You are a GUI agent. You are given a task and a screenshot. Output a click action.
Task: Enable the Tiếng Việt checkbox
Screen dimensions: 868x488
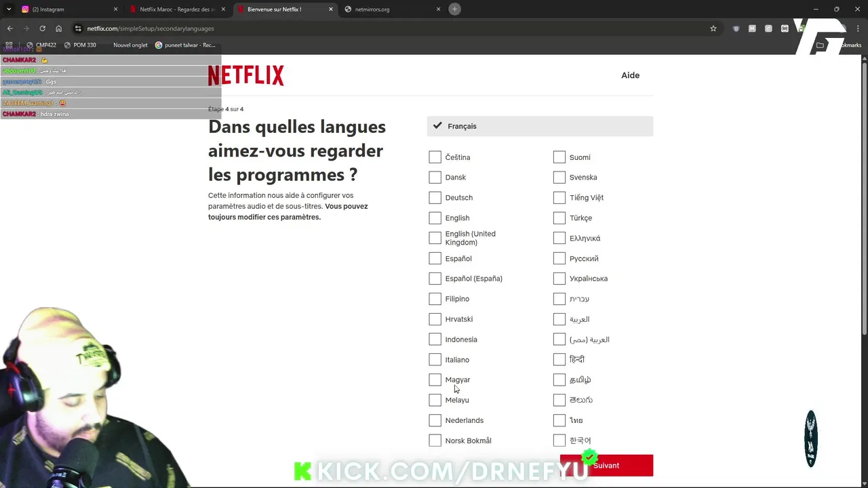tap(559, 198)
